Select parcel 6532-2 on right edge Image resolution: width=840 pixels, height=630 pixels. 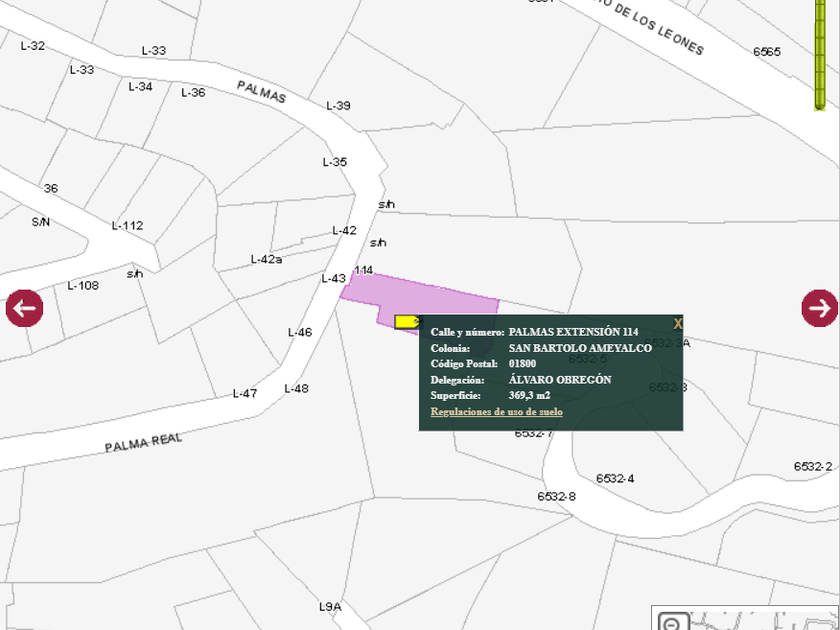click(x=812, y=467)
